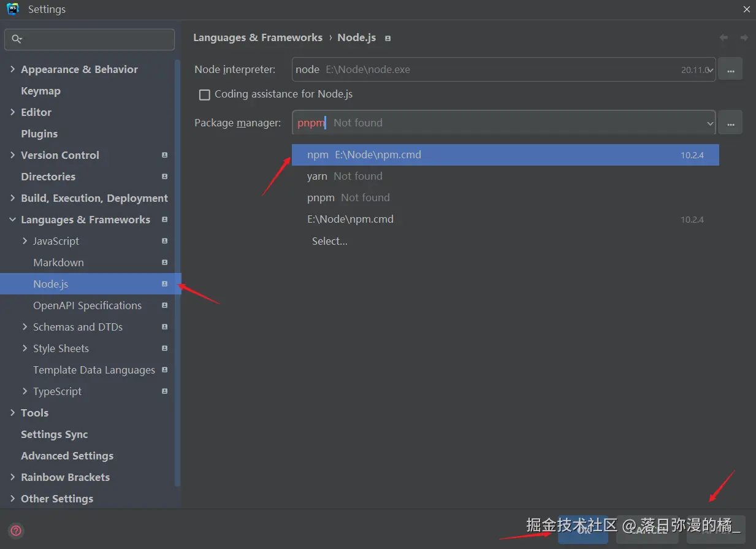Expand the Editor section
This screenshot has width=756, height=549.
pyautogui.click(x=12, y=112)
